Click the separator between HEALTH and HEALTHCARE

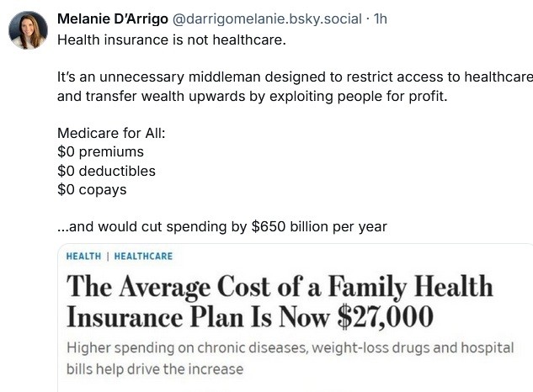tap(108, 257)
